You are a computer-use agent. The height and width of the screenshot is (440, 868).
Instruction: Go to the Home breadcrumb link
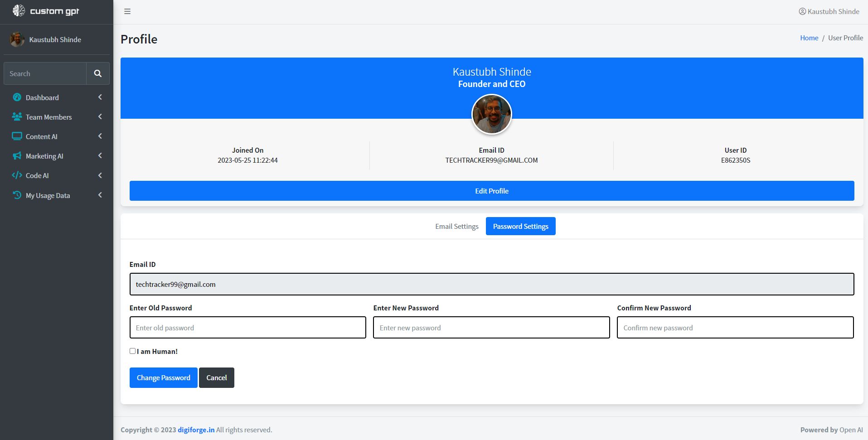tap(809, 38)
